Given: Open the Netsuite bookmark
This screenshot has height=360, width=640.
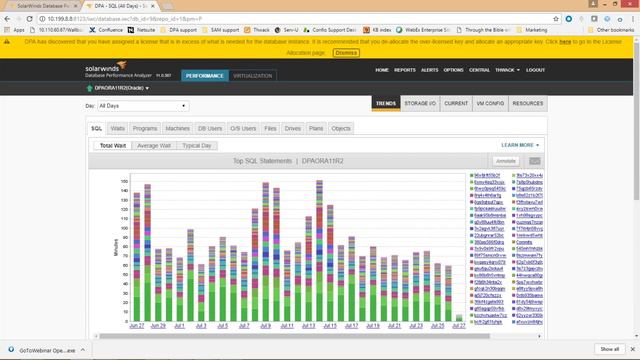Looking at the screenshot, I should [141, 30].
